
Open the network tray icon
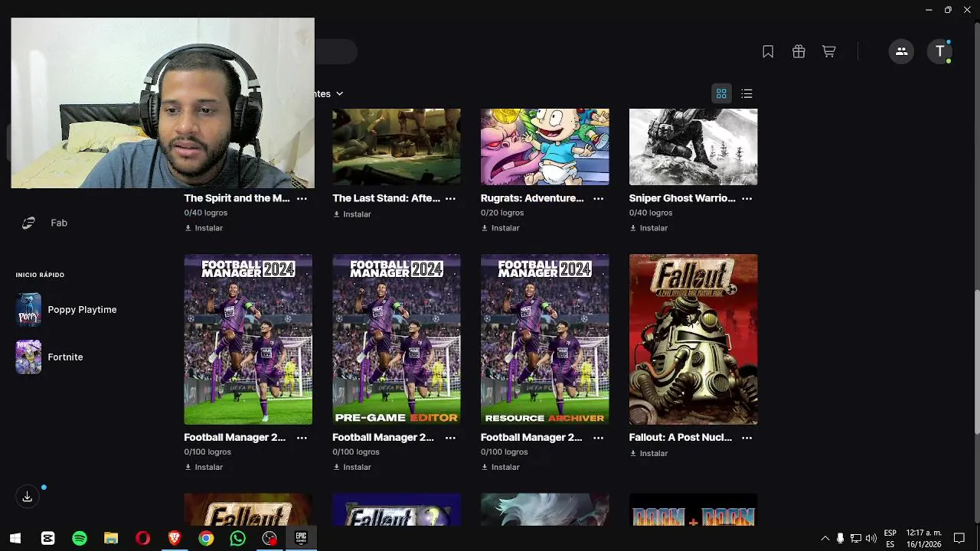[855, 539]
